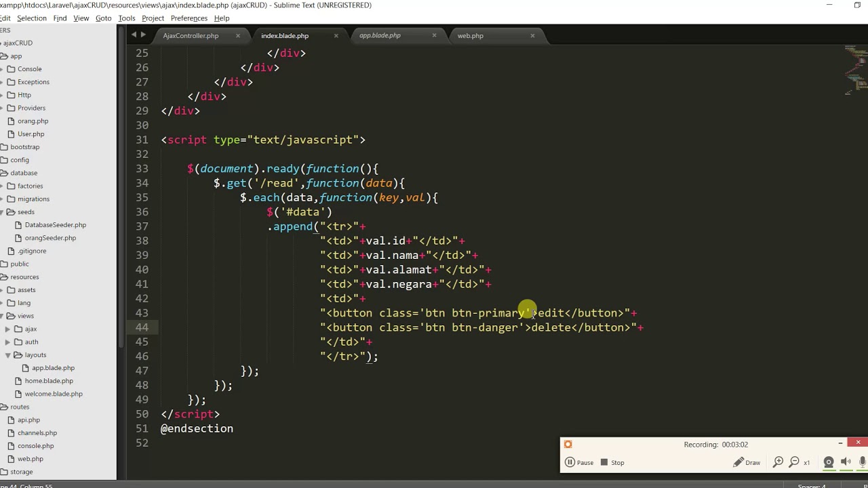This screenshot has height=488, width=868.
Task: Open console.php in routes folder
Action: click(x=35, y=446)
